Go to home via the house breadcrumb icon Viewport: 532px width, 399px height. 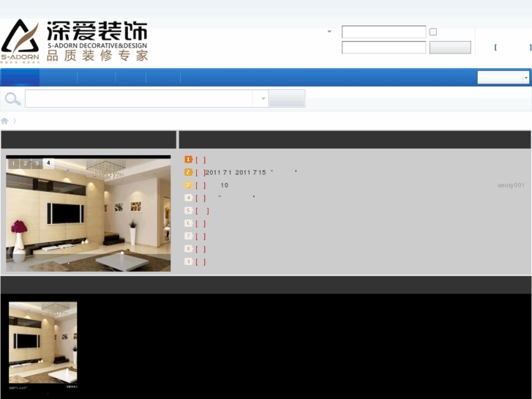[4, 121]
